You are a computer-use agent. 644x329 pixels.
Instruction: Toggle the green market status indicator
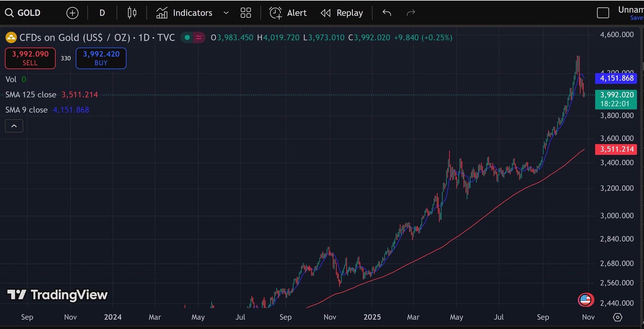pyautogui.click(x=187, y=38)
